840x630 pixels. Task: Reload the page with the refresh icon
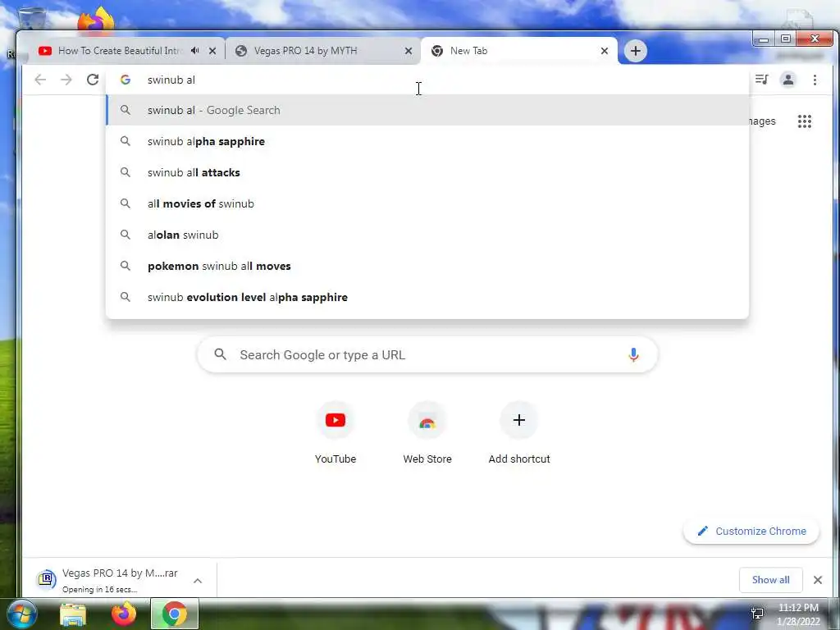tap(93, 80)
